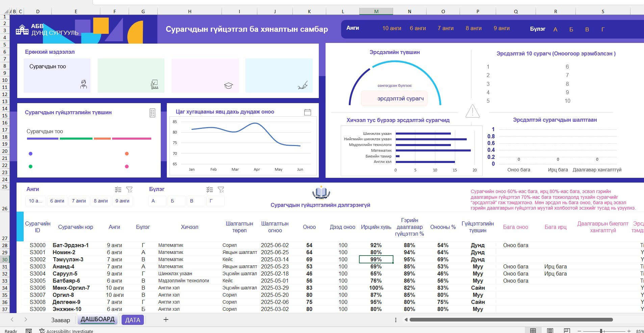Screen dimensions: 644x333
Task: Clear filter icon on Бүлэг slicer
Action: (221, 190)
